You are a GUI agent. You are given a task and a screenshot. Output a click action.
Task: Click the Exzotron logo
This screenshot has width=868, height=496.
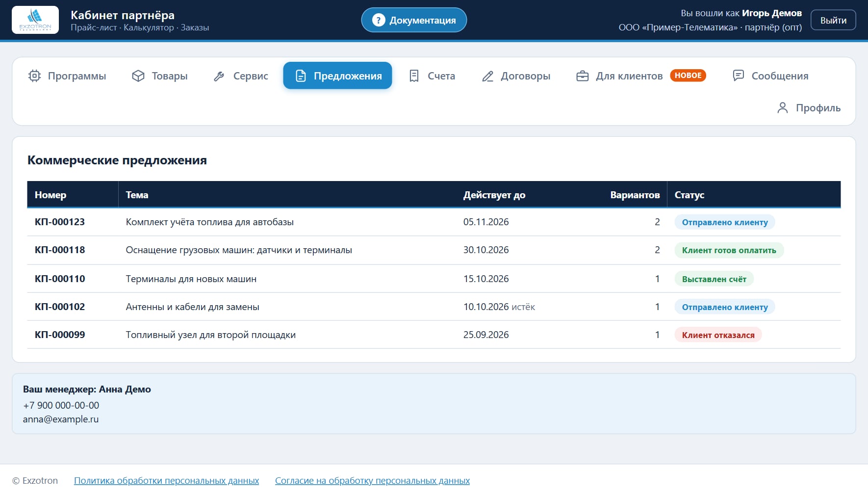[35, 20]
